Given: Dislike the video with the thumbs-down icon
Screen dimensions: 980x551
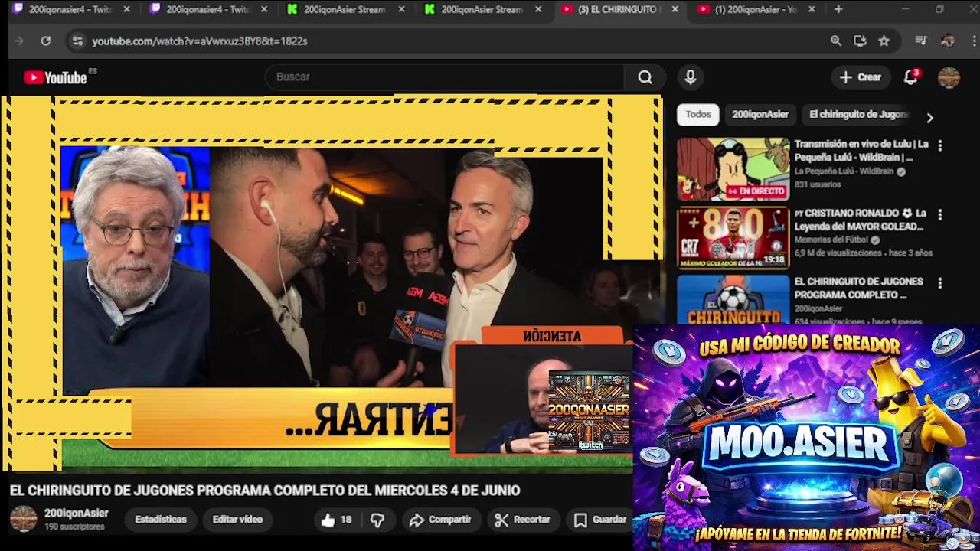Looking at the screenshot, I should point(377,520).
